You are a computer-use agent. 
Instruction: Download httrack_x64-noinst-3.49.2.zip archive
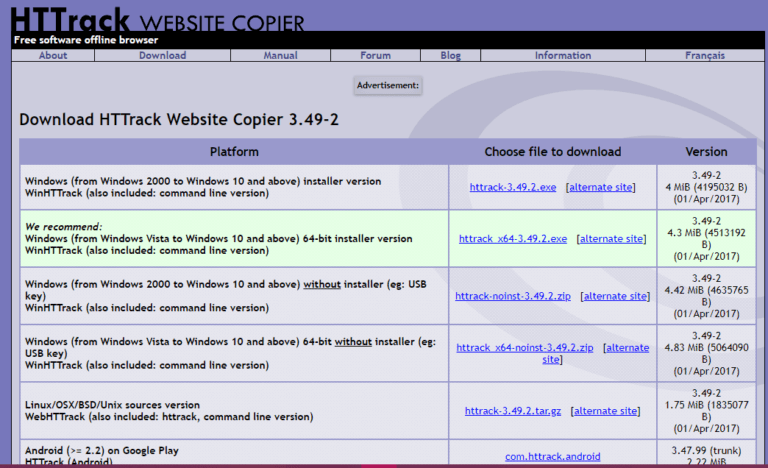(525, 348)
